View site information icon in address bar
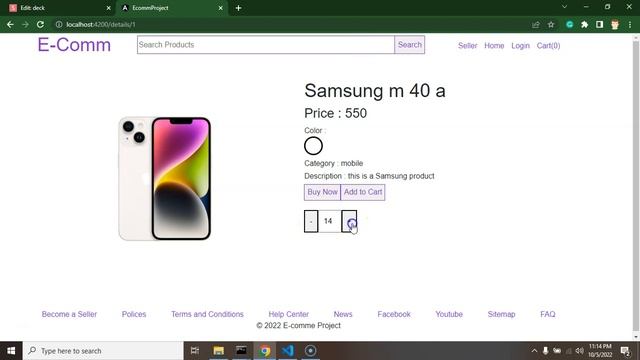 coord(59,24)
